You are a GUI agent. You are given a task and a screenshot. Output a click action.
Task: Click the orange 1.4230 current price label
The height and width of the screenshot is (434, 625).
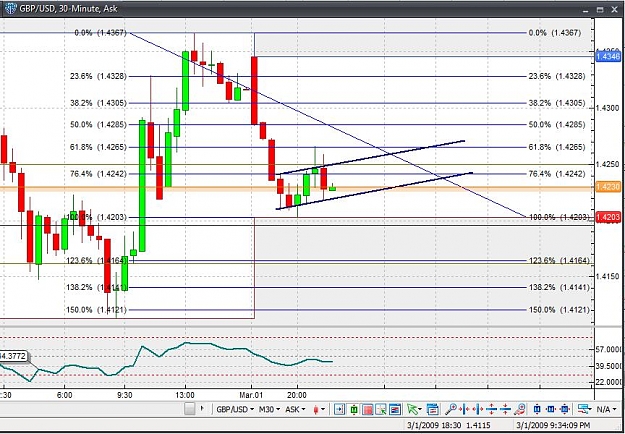pyautogui.click(x=608, y=187)
